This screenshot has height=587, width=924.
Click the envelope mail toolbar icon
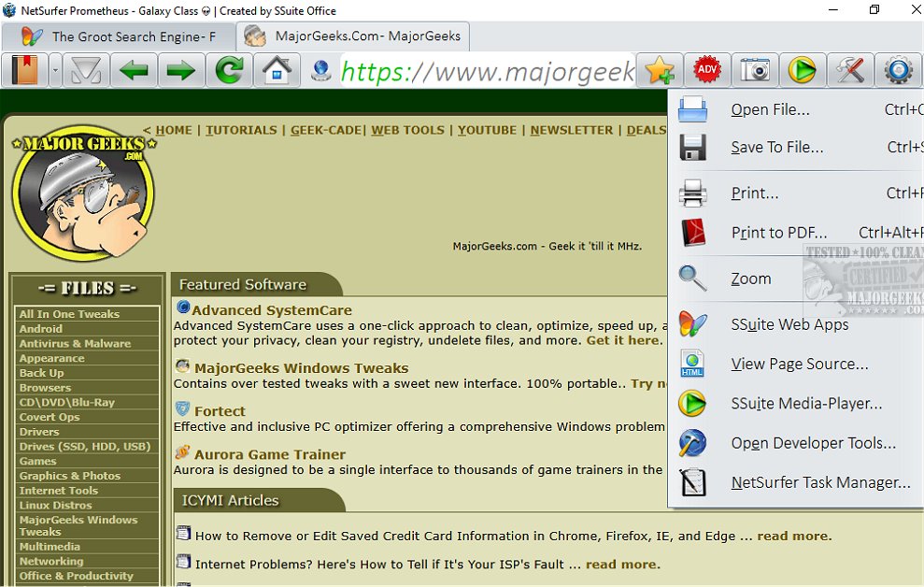click(x=86, y=70)
